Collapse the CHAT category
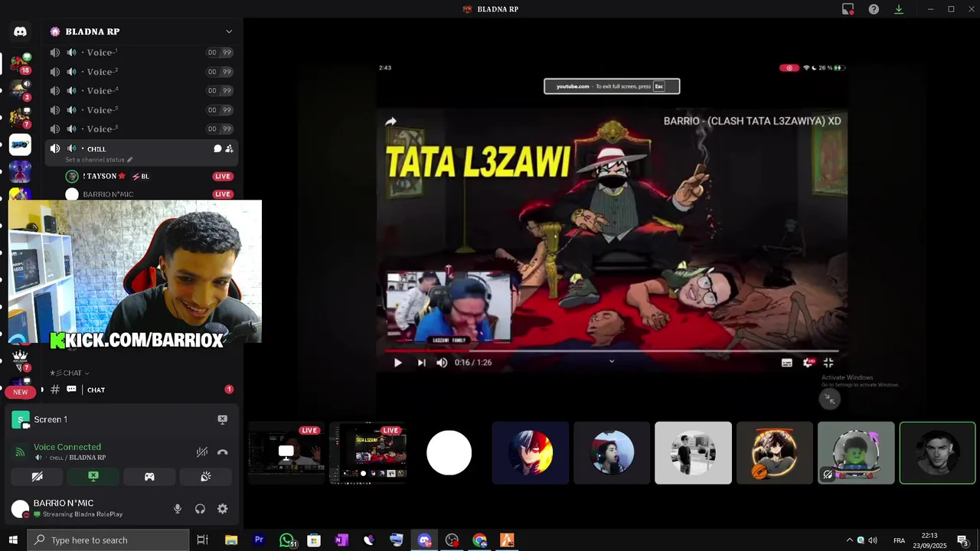Viewport: 980px width, 551px height. point(70,373)
